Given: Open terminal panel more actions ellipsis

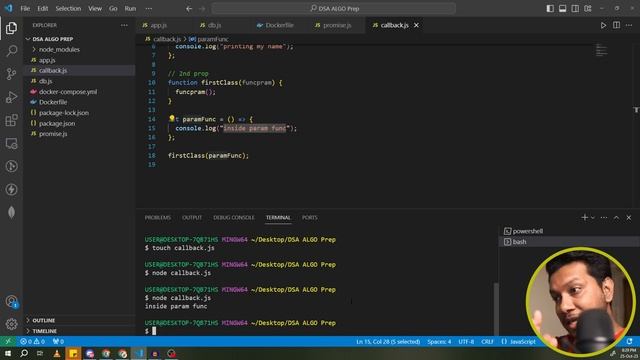Looking at the screenshot, I should click(604, 218).
